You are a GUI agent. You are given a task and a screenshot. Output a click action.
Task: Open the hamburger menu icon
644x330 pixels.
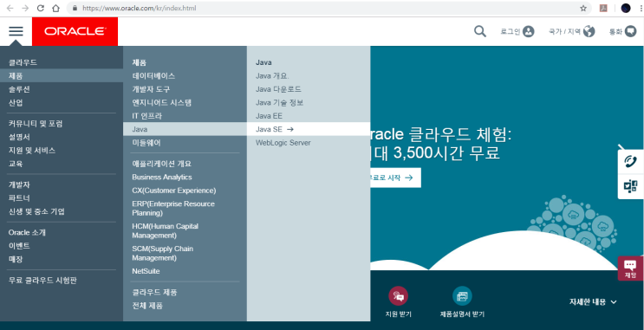coord(16,31)
